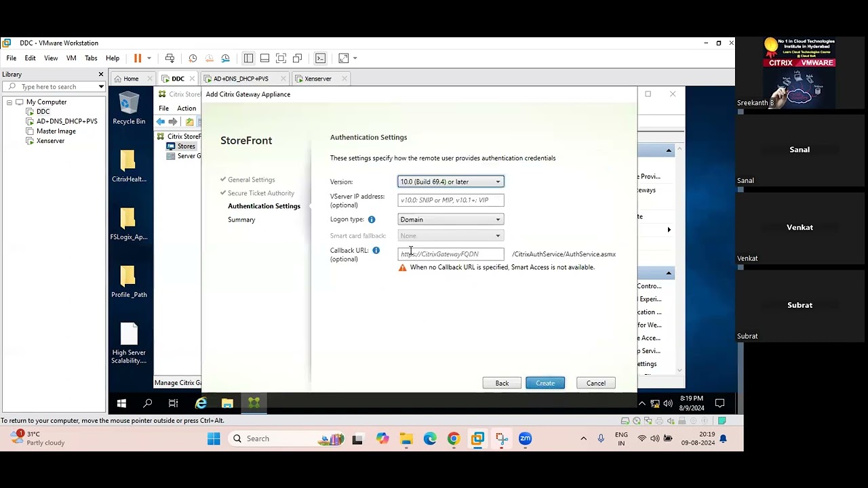
Task: Open the Smart card fallback dropdown
Action: point(451,236)
